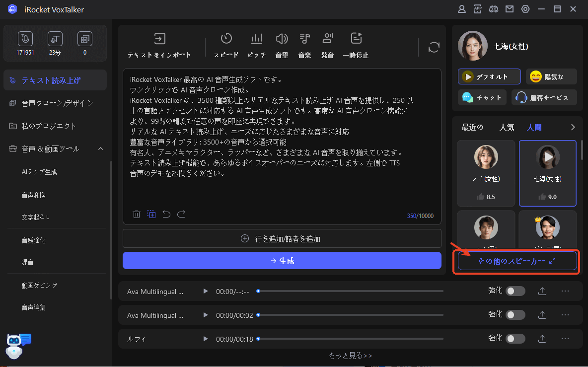This screenshot has height=367, width=588.
Task: Open その他のスピーカー
Action: 517,261
